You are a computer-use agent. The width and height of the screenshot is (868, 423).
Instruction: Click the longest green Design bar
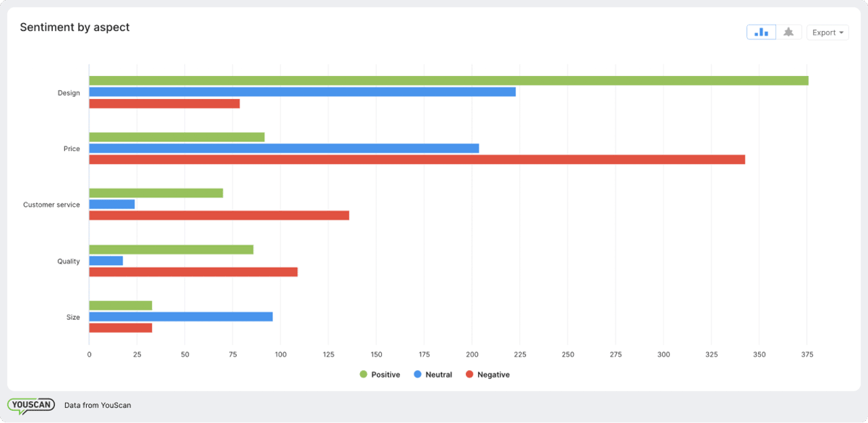click(448, 79)
